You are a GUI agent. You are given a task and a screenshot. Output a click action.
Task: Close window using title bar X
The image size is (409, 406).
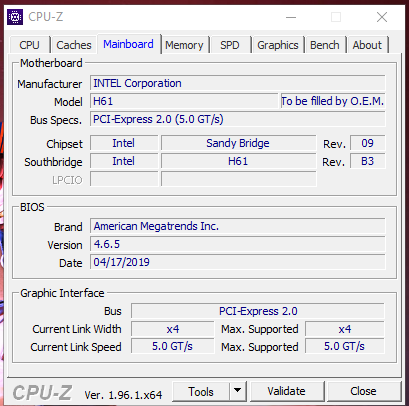pyautogui.click(x=382, y=17)
